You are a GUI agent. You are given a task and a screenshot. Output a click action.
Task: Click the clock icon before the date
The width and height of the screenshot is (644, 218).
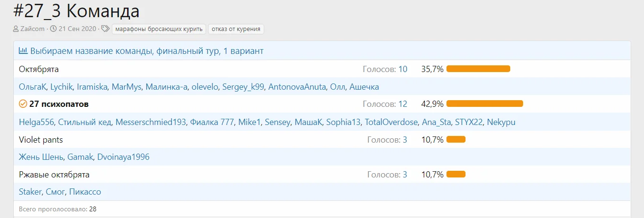53,29
